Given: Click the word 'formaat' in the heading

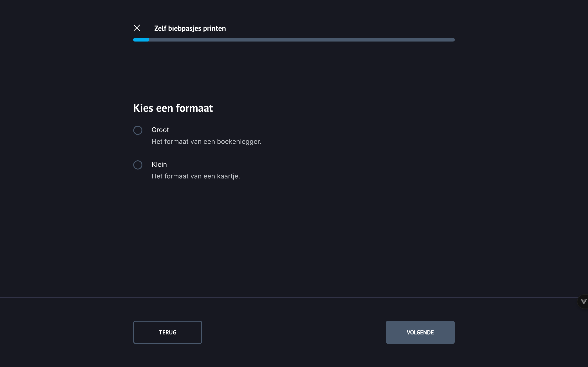Looking at the screenshot, I should click(x=194, y=108).
